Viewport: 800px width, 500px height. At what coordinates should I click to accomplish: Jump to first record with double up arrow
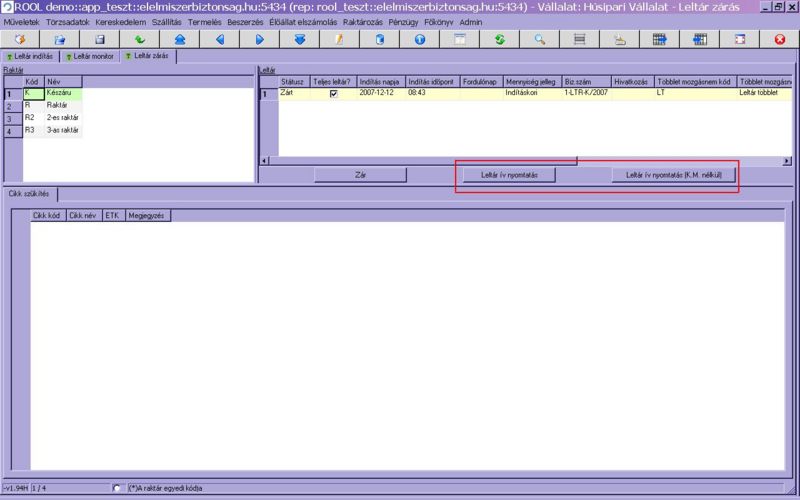[x=179, y=39]
